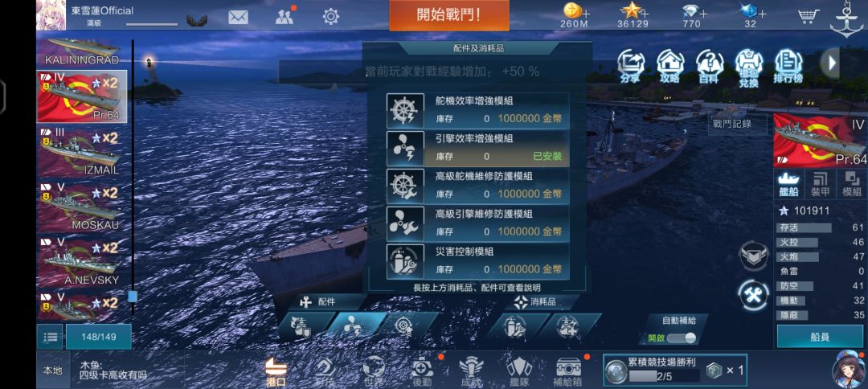Click the 開始戰鬥! button
The width and height of the screenshot is (868, 389).
(449, 15)
